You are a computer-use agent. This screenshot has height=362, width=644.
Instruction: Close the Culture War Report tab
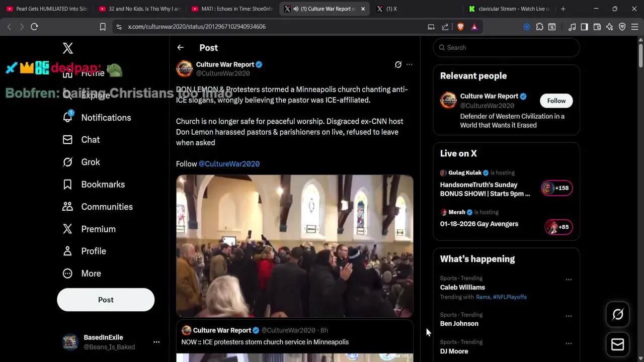click(363, 9)
